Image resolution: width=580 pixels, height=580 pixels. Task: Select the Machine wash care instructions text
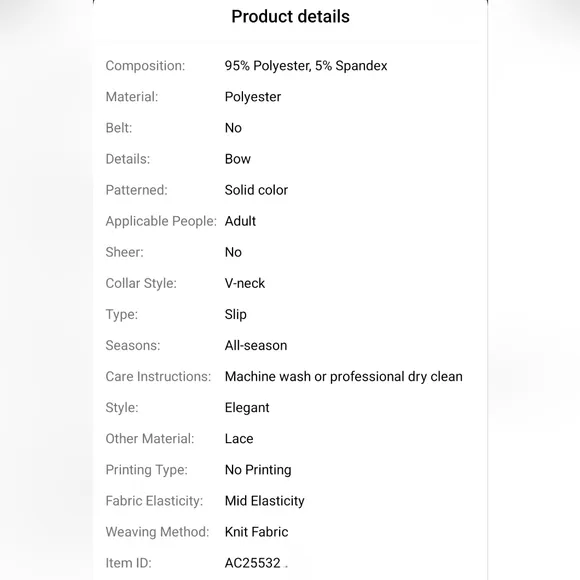tap(344, 377)
